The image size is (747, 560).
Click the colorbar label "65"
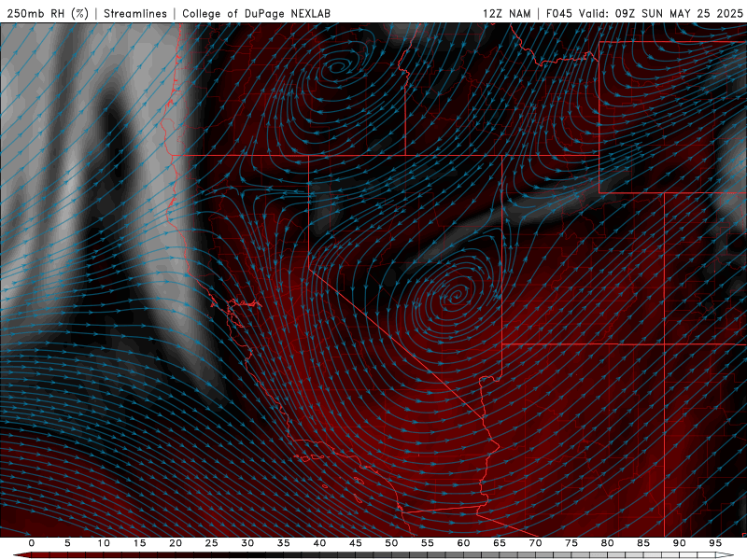tap(499, 543)
